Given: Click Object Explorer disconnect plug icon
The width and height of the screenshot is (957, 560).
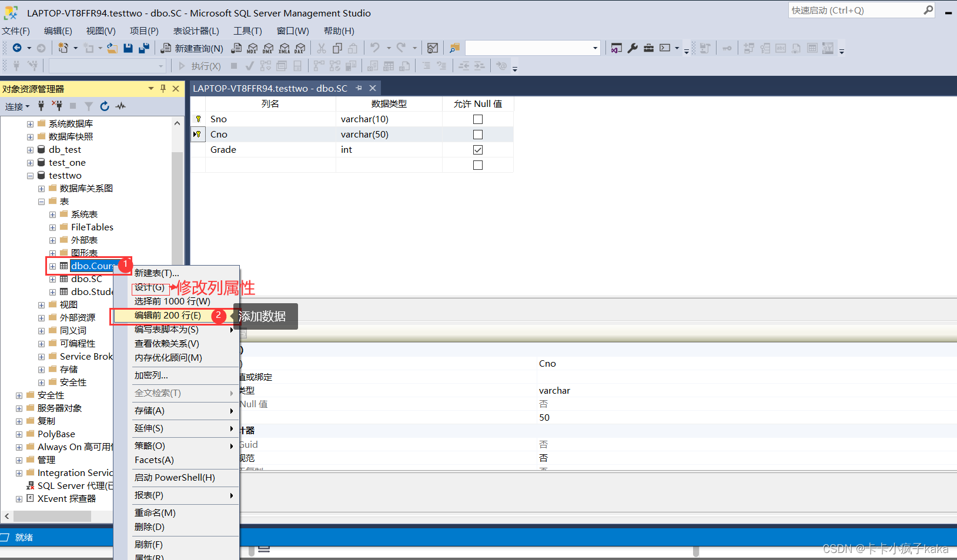Looking at the screenshot, I should [x=57, y=106].
